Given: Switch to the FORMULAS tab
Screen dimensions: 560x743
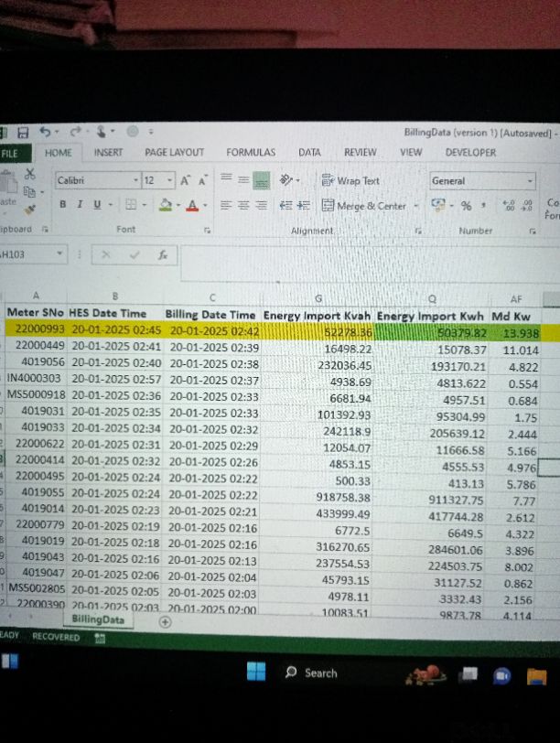Looking at the screenshot, I should (251, 152).
